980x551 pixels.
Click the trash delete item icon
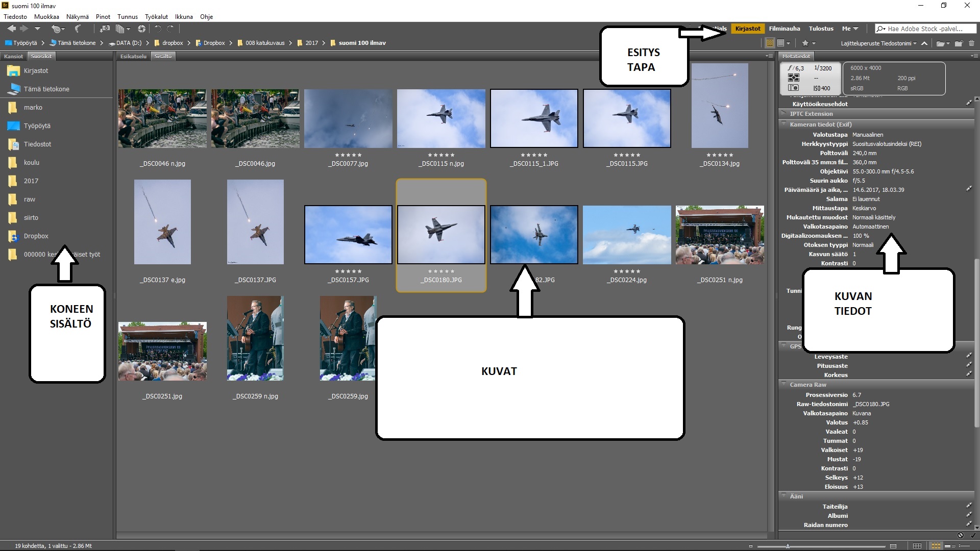pos(971,43)
